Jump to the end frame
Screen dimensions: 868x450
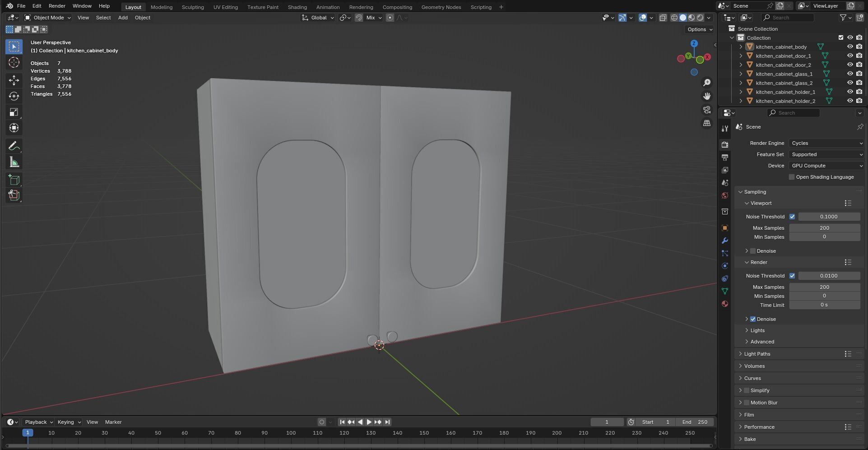point(387,422)
